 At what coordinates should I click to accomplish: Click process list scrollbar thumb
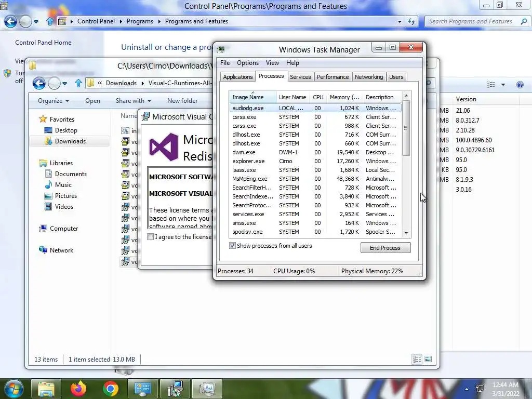406,128
